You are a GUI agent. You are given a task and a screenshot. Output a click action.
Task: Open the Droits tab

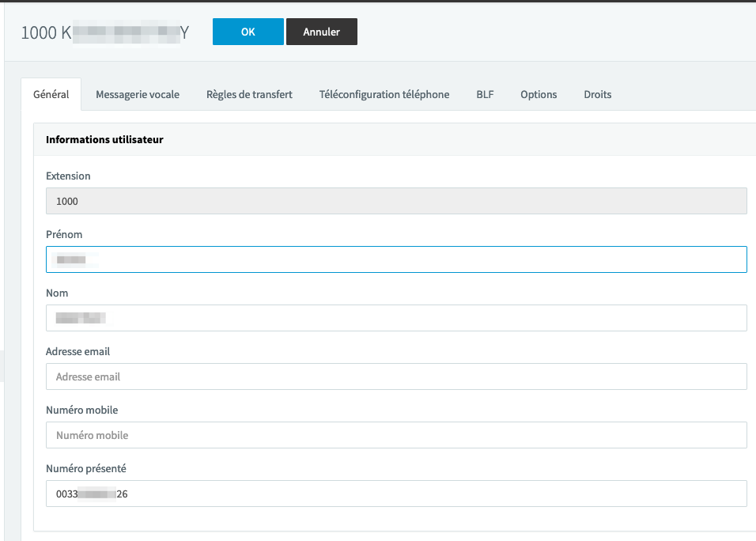coord(597,94)
